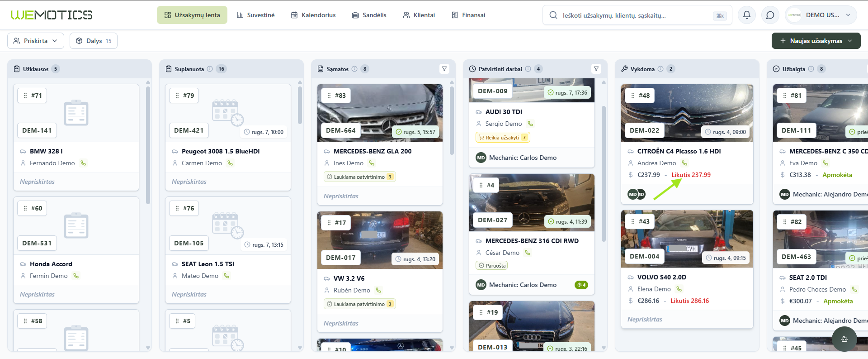
Task: Click the DEM-141 order code
Action: [x=37, y=130]
